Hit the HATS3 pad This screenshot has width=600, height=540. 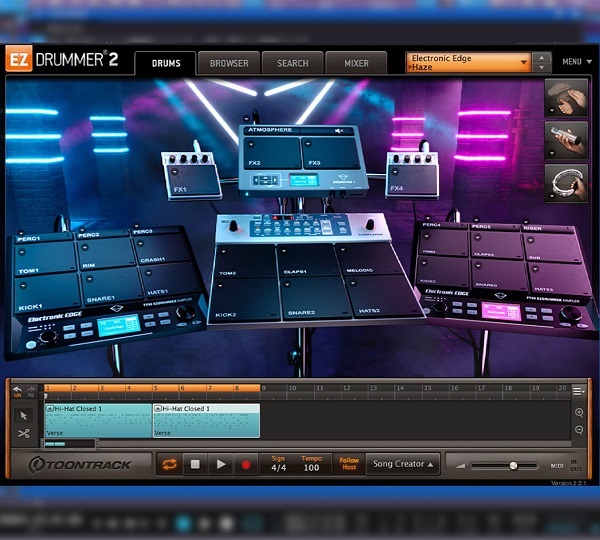click(559, 279)
